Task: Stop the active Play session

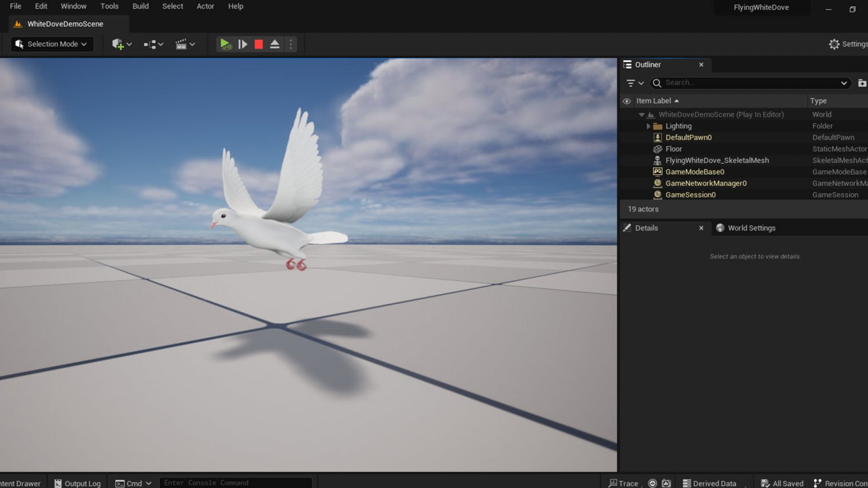Action: 258,44
